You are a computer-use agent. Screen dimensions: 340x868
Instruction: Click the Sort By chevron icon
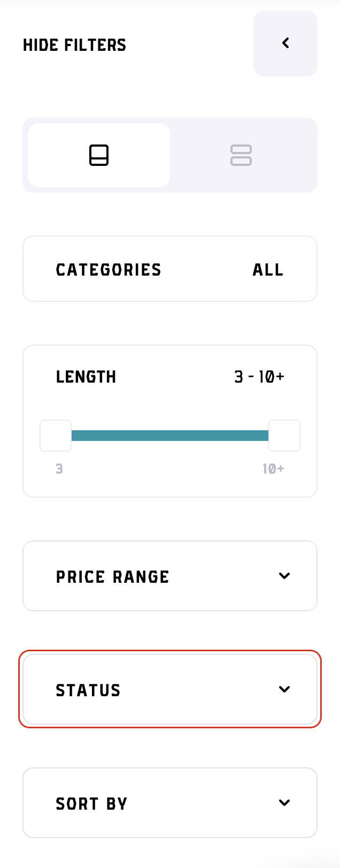(284, 803)
